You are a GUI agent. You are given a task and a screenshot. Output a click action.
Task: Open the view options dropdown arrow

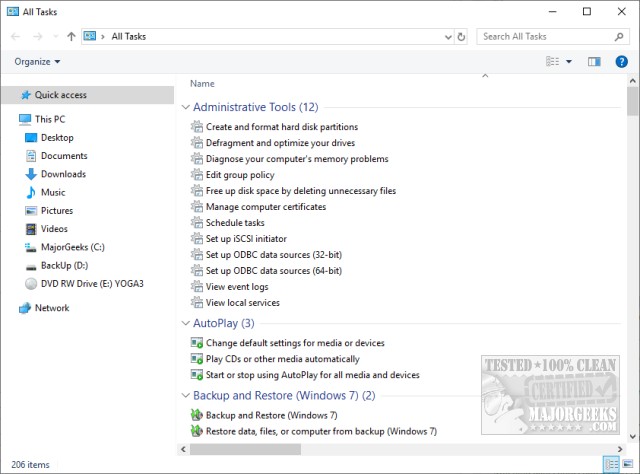pos(569,61)
